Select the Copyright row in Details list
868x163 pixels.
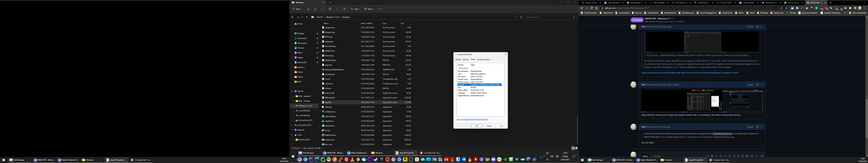479,85
